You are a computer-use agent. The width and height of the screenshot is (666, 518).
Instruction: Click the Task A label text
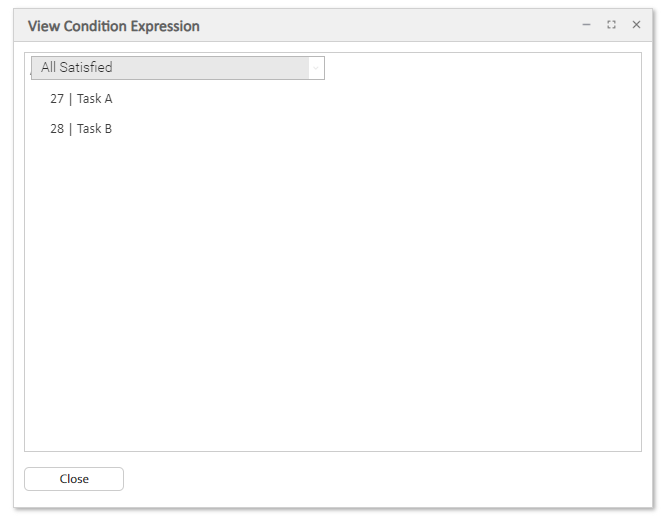pos(95,99)
